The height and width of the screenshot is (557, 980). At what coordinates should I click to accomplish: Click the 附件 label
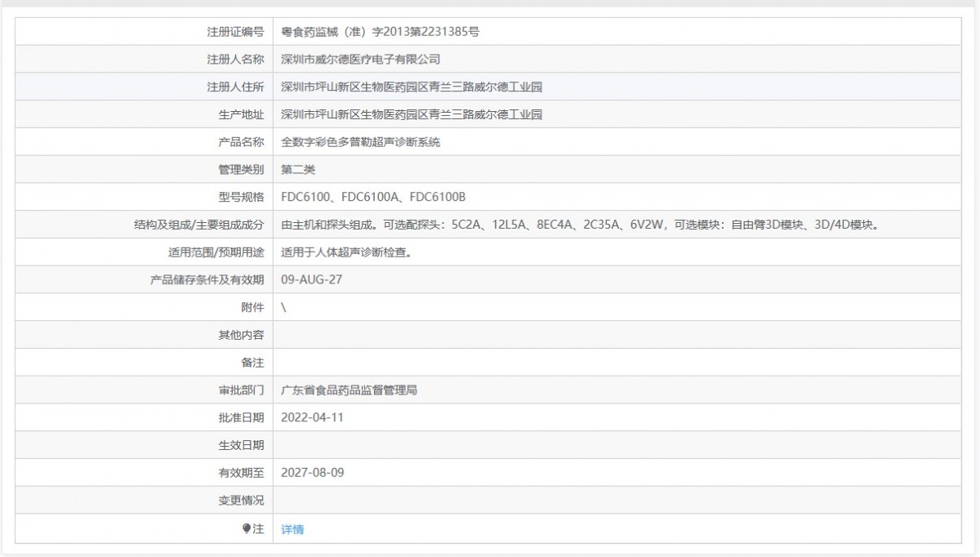tap(252, 307)
